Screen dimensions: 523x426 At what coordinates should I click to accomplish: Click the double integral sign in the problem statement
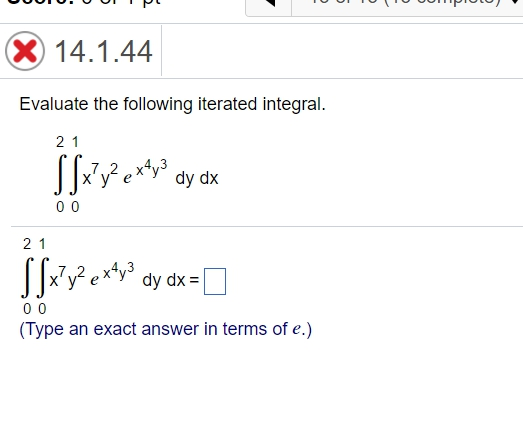(68, 174)
